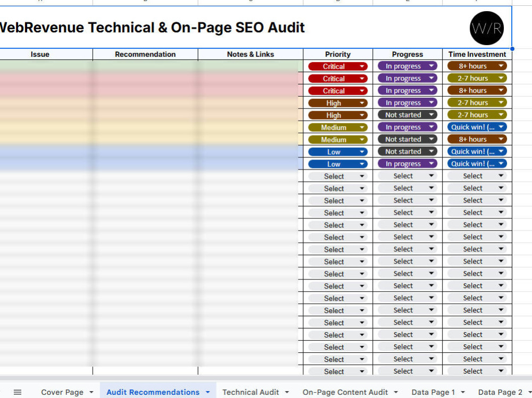Open first empty Select priority dropdown
Screen dimensions: 532x398
click(338, 176)
